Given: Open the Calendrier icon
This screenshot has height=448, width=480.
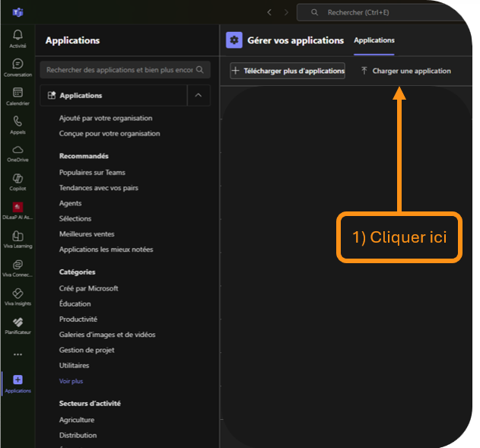Looking at the screenshot, I should point(17,96).
